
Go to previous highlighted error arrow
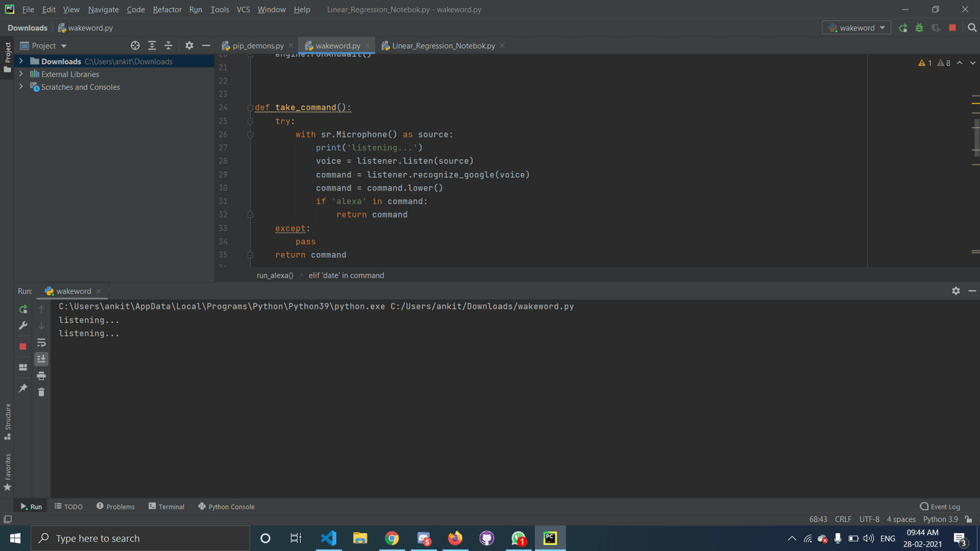960,63
